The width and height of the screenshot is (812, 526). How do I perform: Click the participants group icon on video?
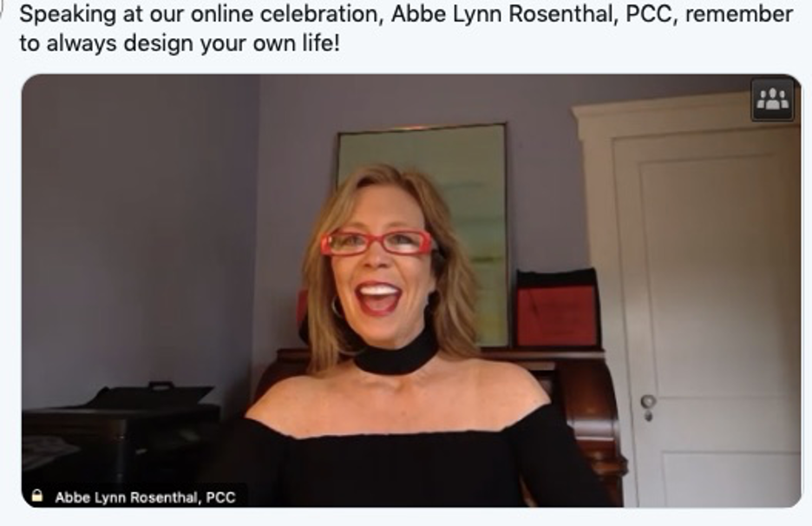[x=772, y=100]
